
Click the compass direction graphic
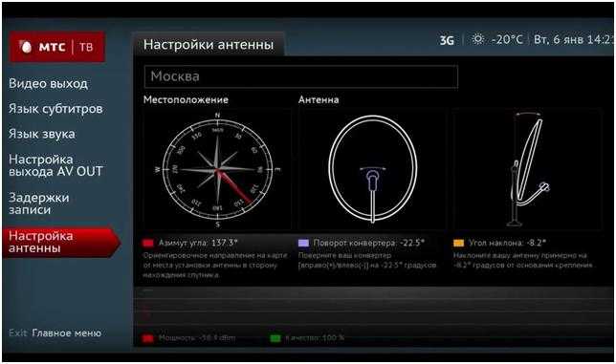tap(217, 169)
